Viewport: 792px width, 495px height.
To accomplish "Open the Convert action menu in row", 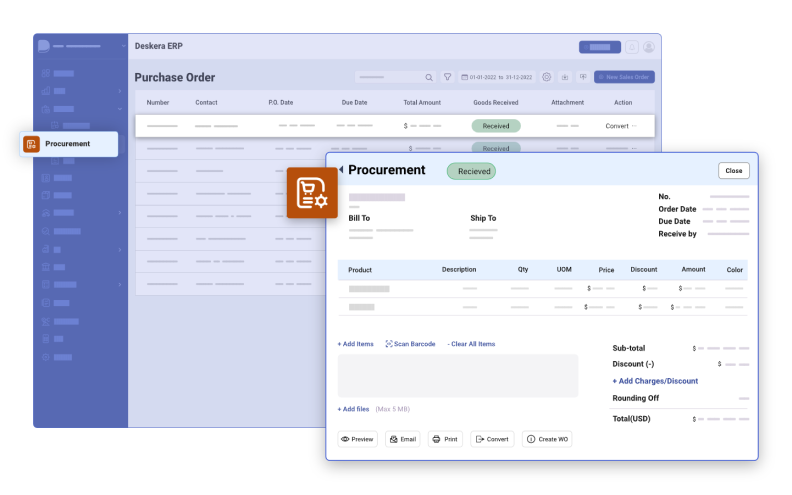I will [620, 126].
